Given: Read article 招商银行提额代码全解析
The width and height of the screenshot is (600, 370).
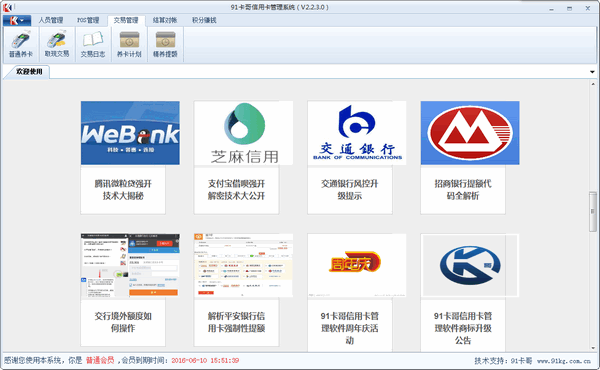Looking at the screenshot, I should (x=463, y=190).
